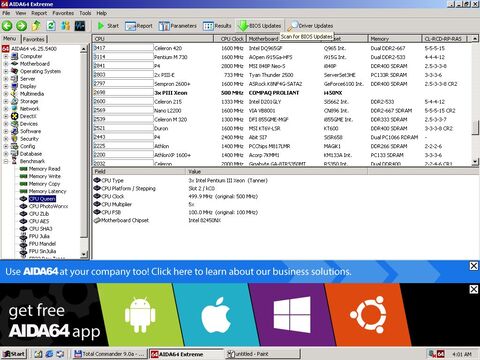Image resolution: width=480 pixels, height=360 pixels.
Task: Click the Up level arrow icon
Action: (x=36, y=26)
